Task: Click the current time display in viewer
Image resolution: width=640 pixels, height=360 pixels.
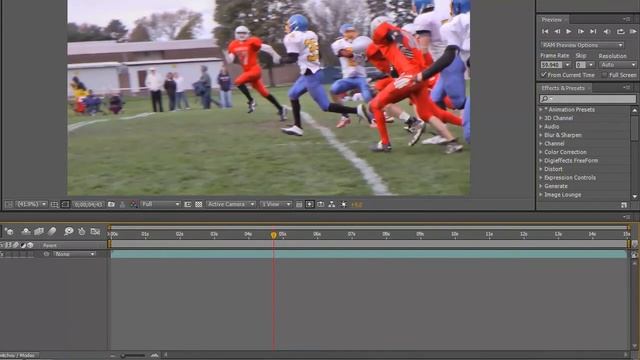Action: (88, 204)
